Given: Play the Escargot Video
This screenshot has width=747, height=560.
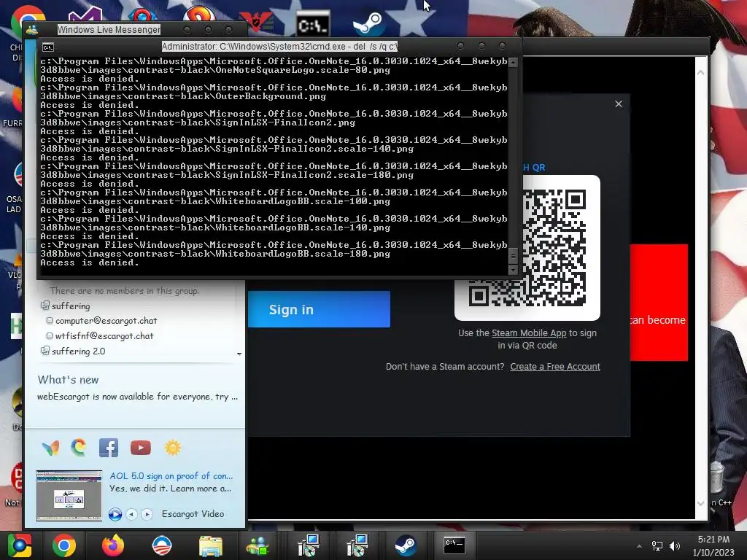Looking at the screenshot, I should click(x=115, y=514).
